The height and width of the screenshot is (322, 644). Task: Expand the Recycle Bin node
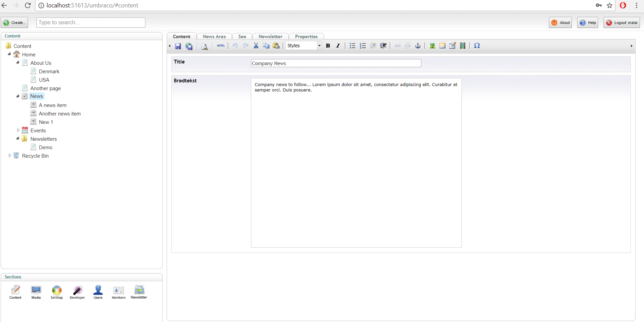pos(10,156)
